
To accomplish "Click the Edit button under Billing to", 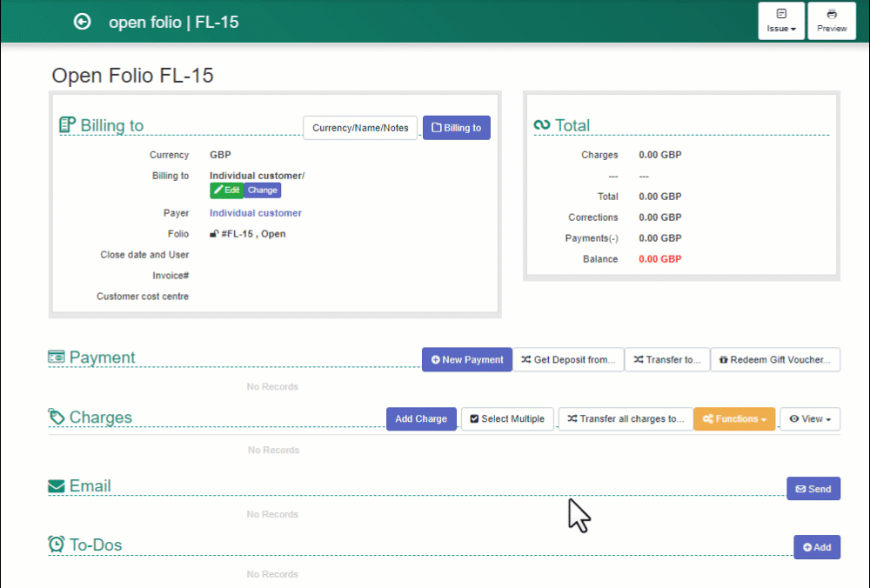I will pyautogui.click(x=226, y=190).
